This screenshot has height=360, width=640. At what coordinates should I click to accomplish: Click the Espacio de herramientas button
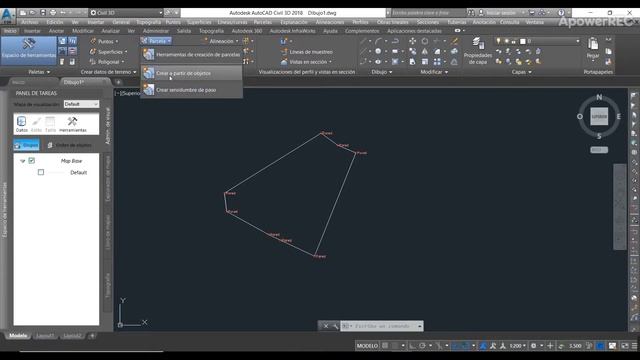(x=29, y=50)
